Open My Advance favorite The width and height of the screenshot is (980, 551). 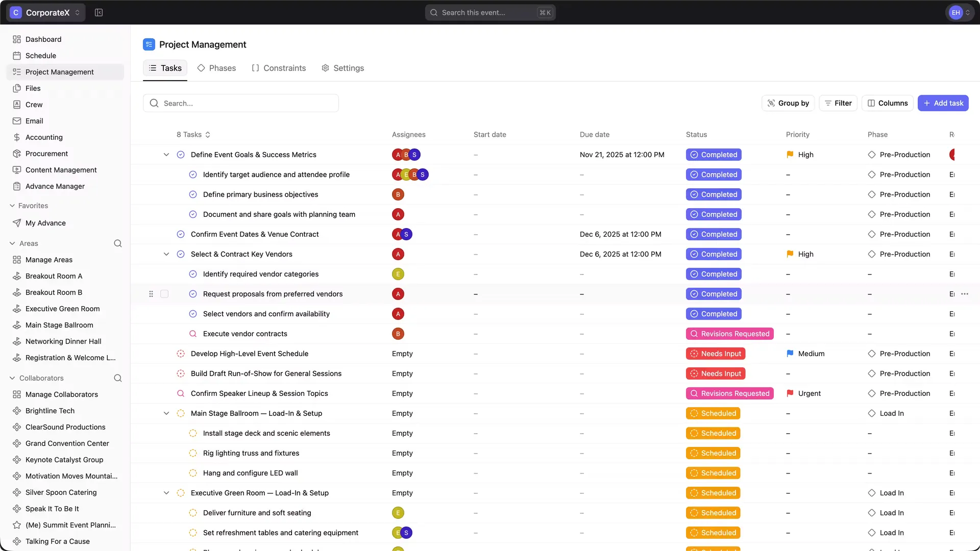pyautogui.click(x=65, y=223)
